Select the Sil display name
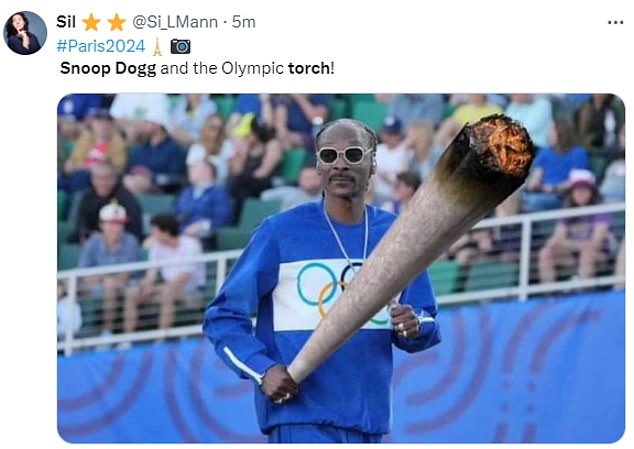Screen dimensions: 634x449 pyautogui.click(x=66, y=22)
